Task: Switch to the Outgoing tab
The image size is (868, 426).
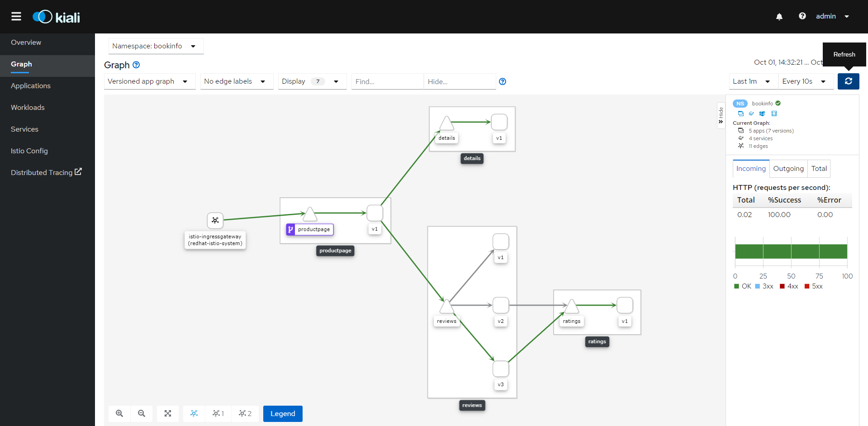Action: (x=788, y=169)
